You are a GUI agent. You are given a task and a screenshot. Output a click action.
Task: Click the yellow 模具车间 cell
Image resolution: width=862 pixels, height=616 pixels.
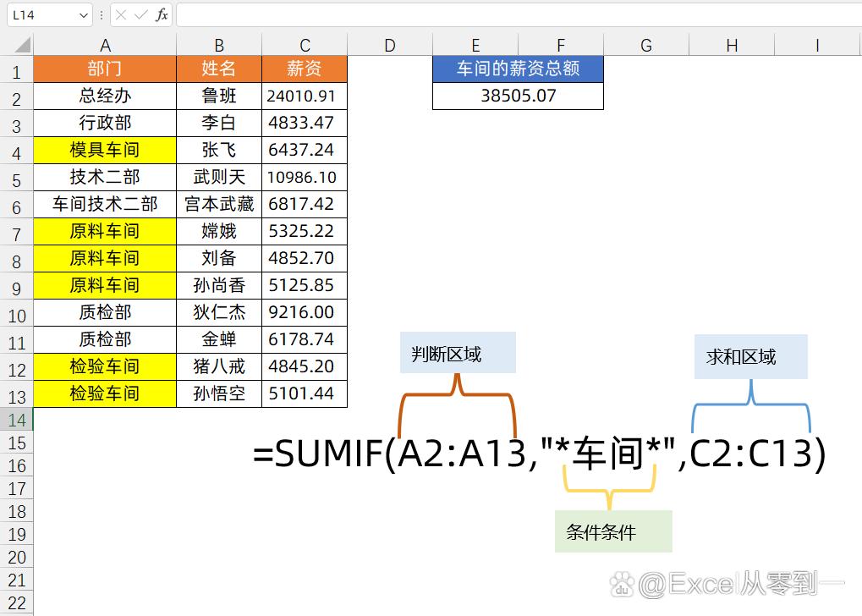(105, 150)
